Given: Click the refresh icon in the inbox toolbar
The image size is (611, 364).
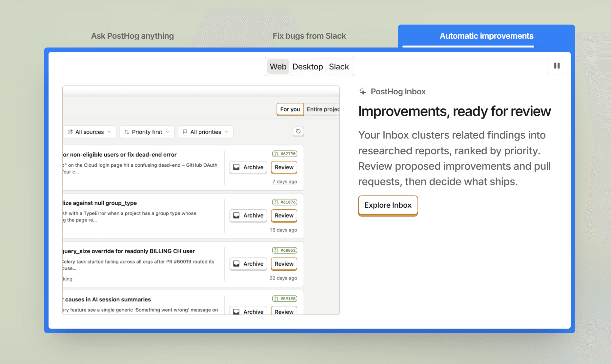Looking at the screenshot, I should click(298, 131).
